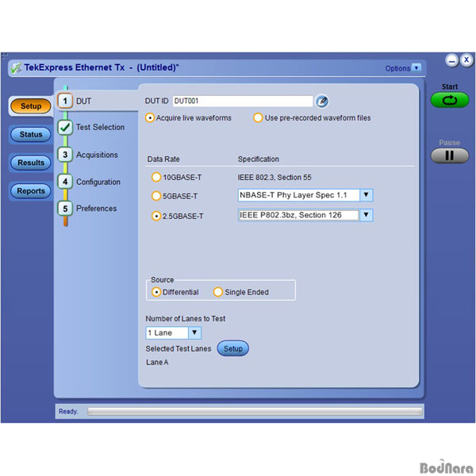Screen dimensions: 476x476
Task: Choose the 10GBASE-T data rate
Action: 156,177
